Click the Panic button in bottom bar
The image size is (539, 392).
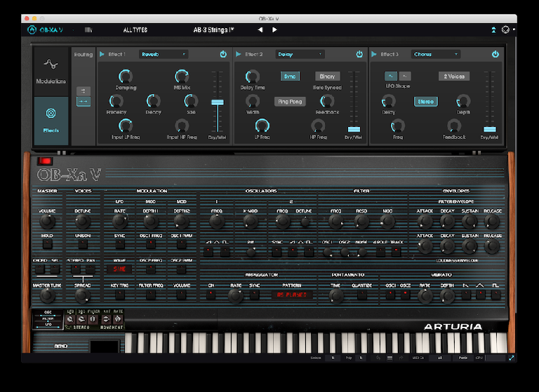click(x=463, y=358)
